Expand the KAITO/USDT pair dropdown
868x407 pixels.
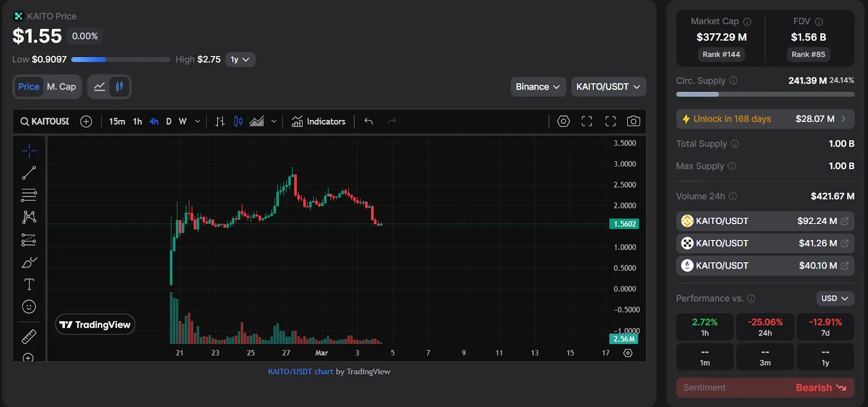coord(608,87)
